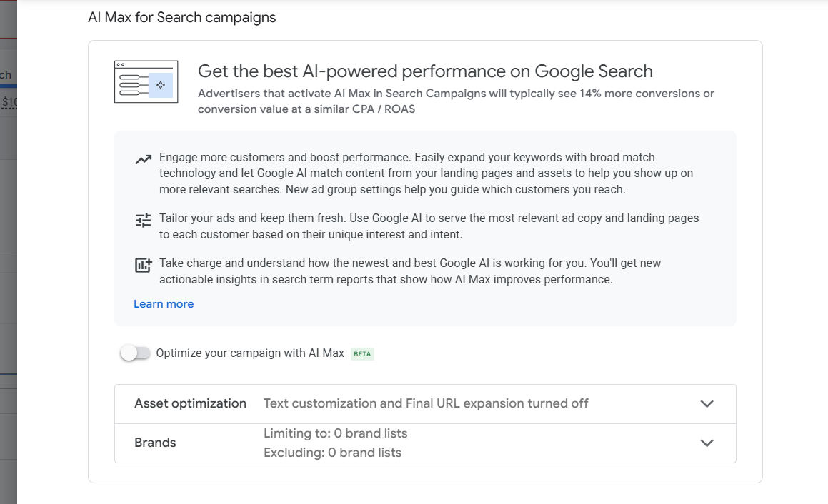Click the Tailor your ads paragraph
Screen dimensions: 828x504
click(x=429, y=226)
